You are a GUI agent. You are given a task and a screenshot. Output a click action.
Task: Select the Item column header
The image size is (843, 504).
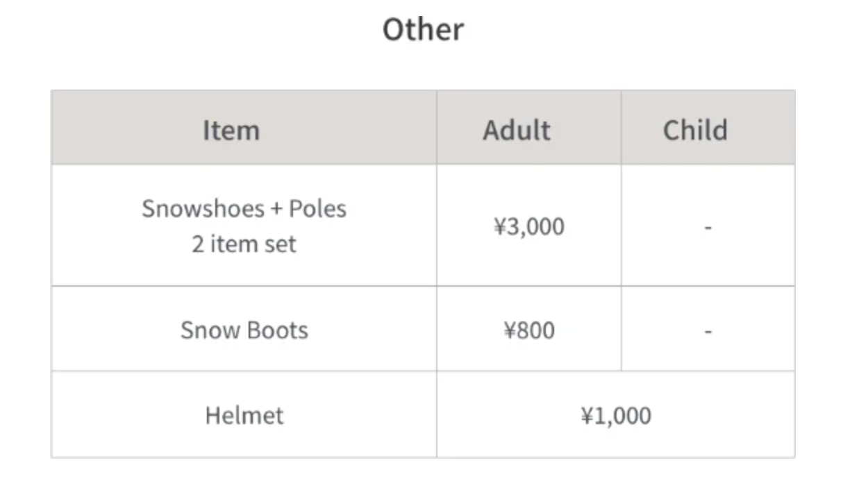click(231, 131)
